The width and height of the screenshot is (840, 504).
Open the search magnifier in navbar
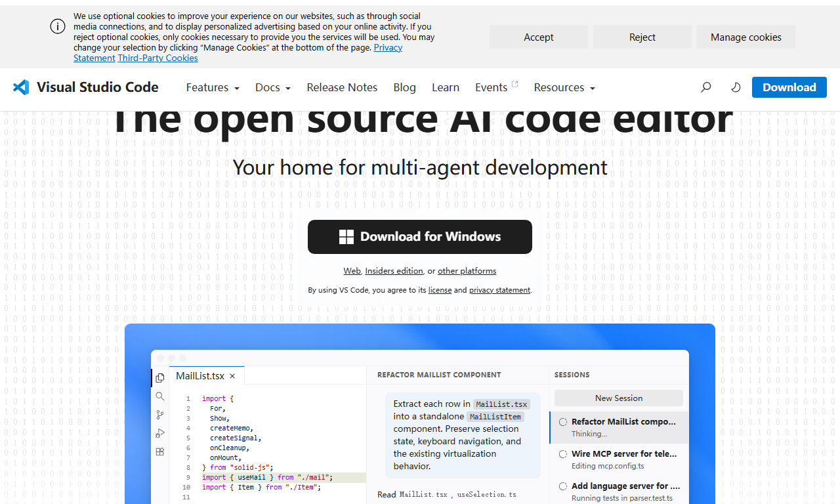pyautogui.click(x=706, y=87)
